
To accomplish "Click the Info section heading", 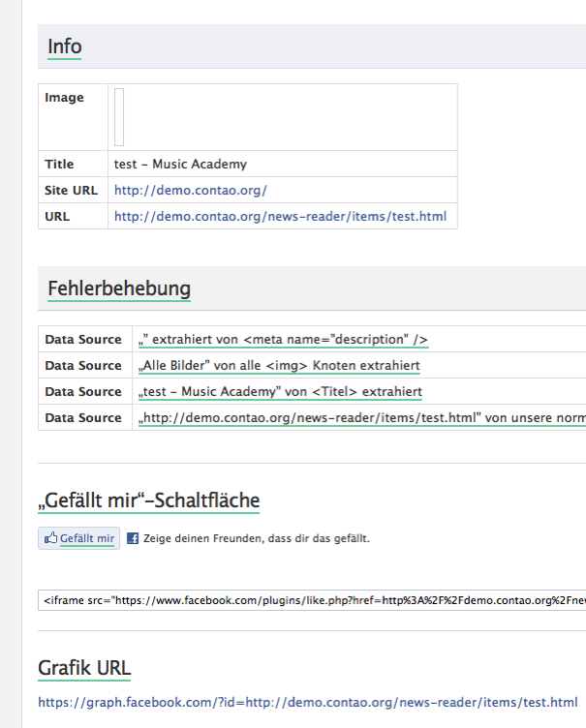I will click(65, 46).
